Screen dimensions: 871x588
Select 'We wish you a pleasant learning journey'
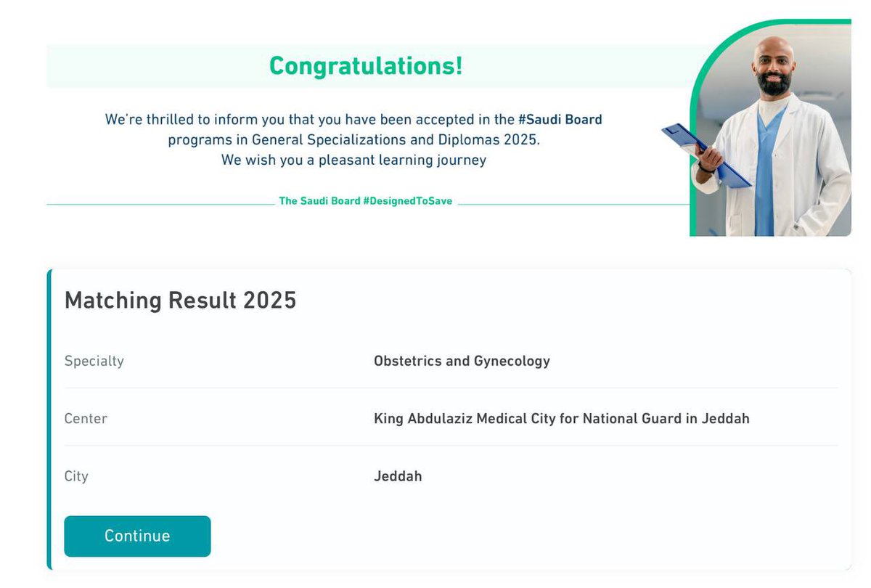point(353,160)
